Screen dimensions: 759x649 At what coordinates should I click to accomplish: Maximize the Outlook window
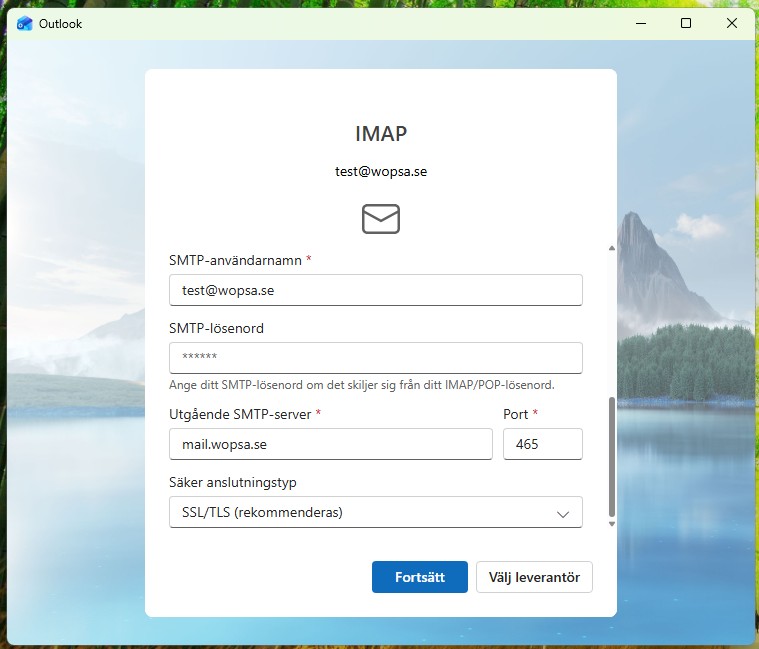pyautogui.click(x=686, y=23)
